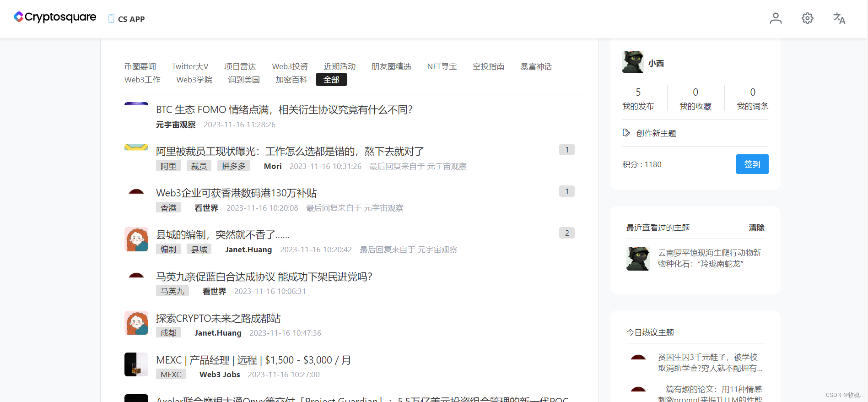
Task: Click author Web3 Jobs
Action: (x=220, y=375)
